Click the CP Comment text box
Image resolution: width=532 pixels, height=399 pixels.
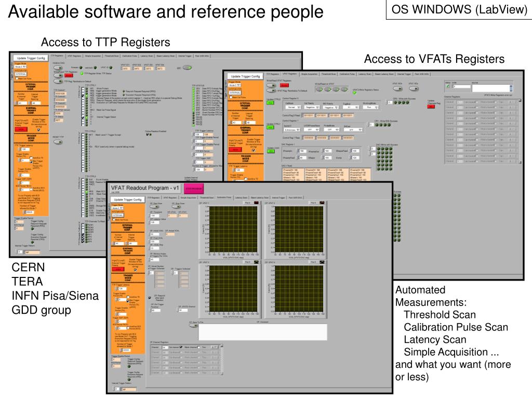point(263,332)
